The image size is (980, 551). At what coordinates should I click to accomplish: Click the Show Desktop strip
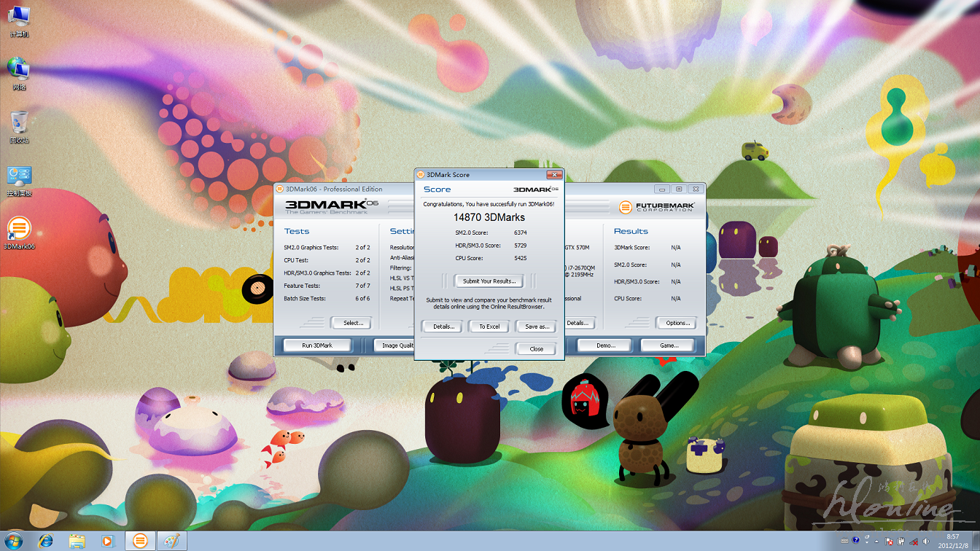975,541
